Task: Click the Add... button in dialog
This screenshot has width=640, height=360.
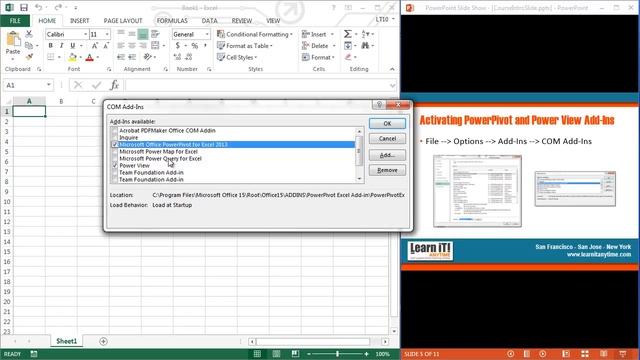Action: 387,155
